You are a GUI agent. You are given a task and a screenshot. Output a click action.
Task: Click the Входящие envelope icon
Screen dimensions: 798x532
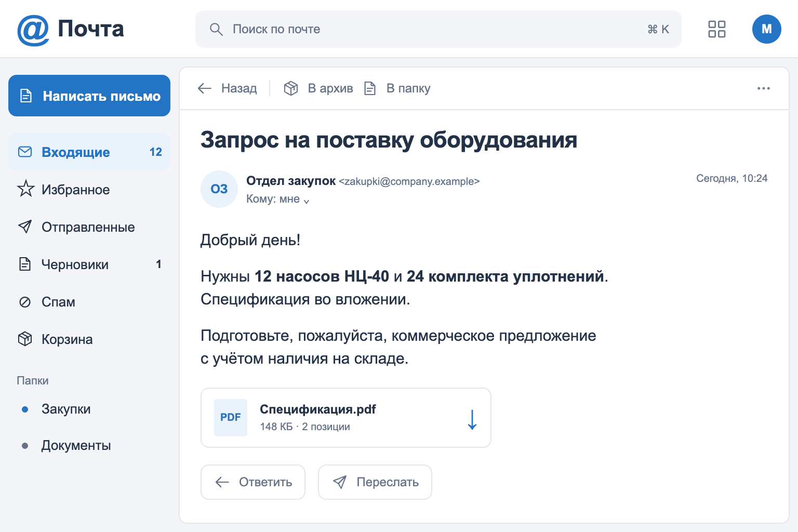click(x=25, y=152)
